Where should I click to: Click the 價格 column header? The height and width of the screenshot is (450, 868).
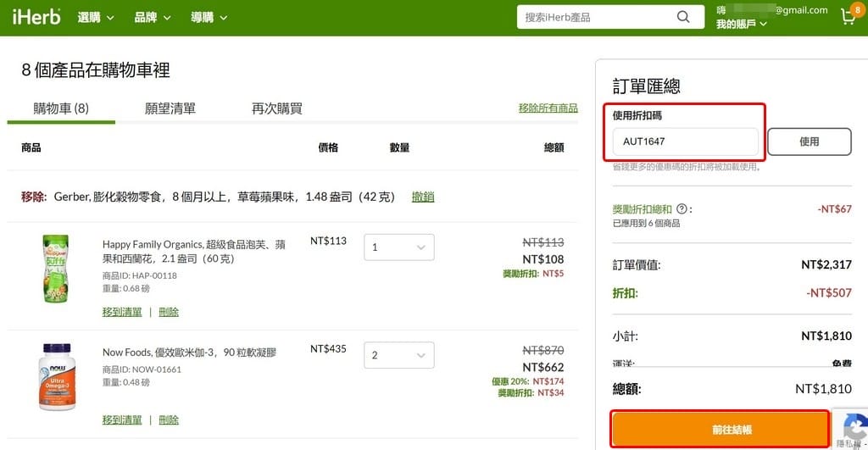(x=328, y=147)
